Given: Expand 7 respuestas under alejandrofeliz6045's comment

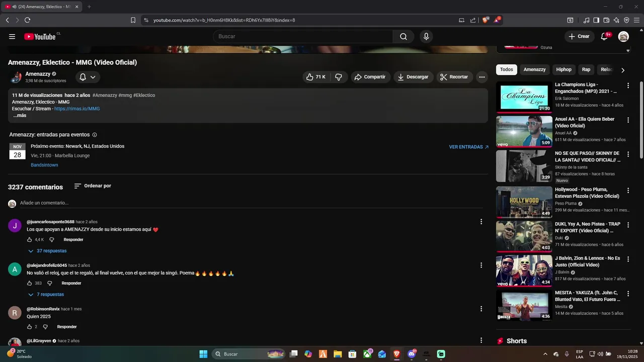Looking at the screenshot, I should coord(46,295).
